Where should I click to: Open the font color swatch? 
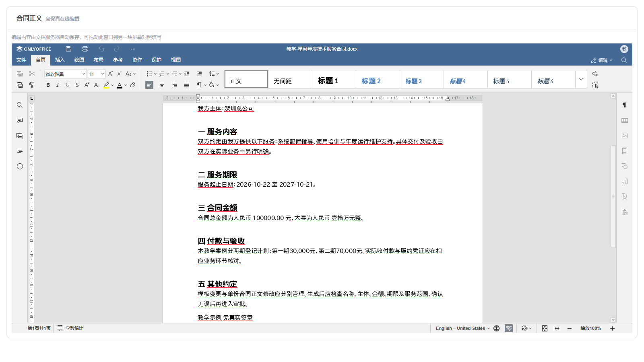(120, 85)
